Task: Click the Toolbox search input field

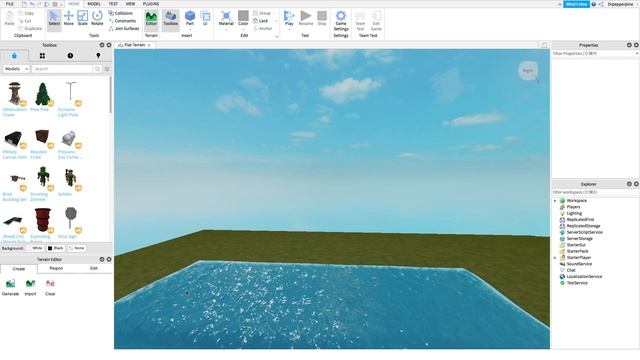Action: (63, 69)
